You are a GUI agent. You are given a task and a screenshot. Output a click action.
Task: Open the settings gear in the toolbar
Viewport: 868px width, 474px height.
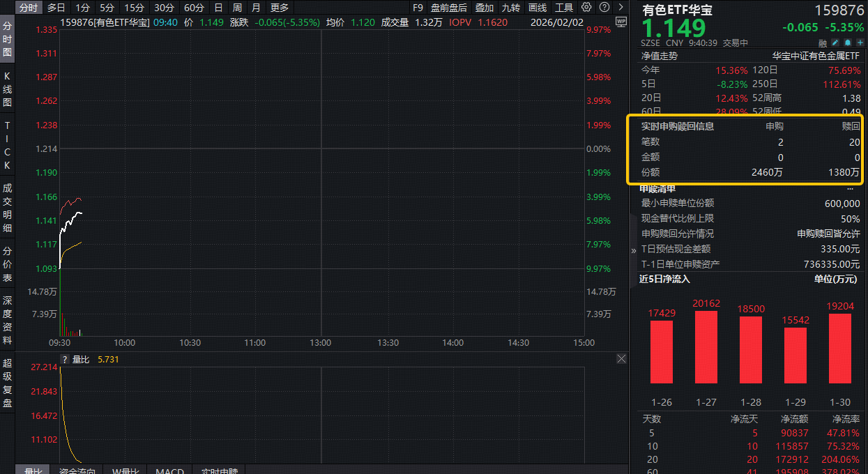[586, 8]
